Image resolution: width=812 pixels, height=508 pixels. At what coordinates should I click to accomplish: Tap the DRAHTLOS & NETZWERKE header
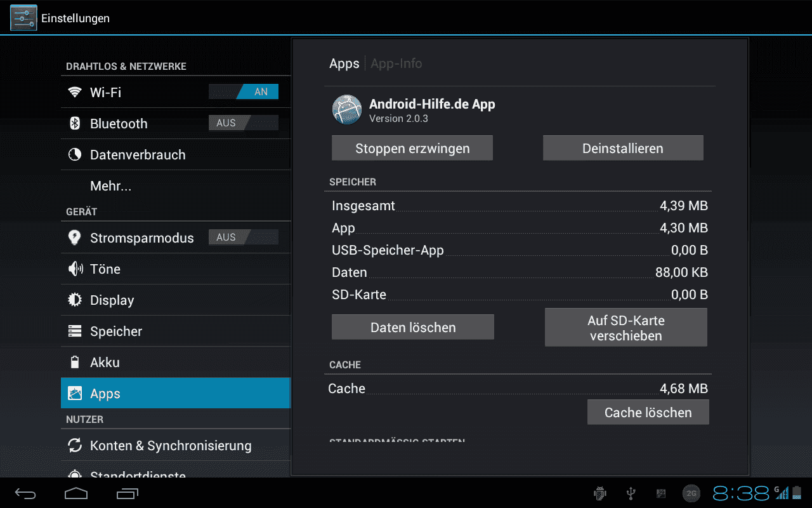click(x=126, y=66)
